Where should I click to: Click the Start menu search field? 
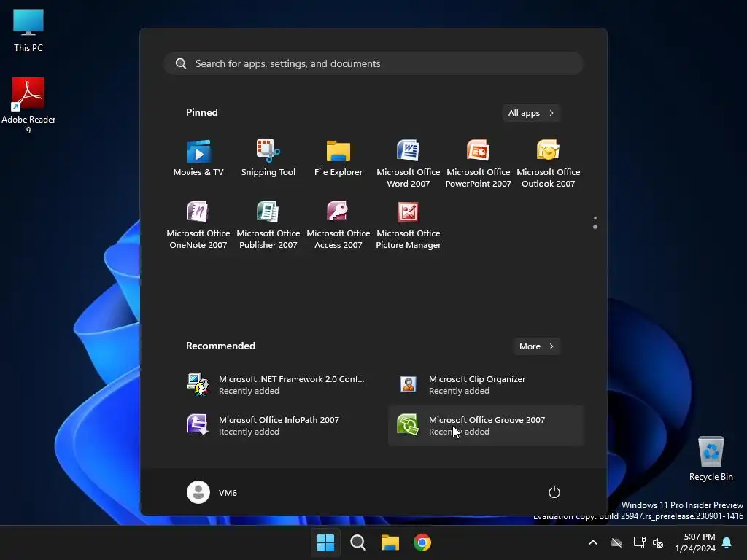click(373, 63)
